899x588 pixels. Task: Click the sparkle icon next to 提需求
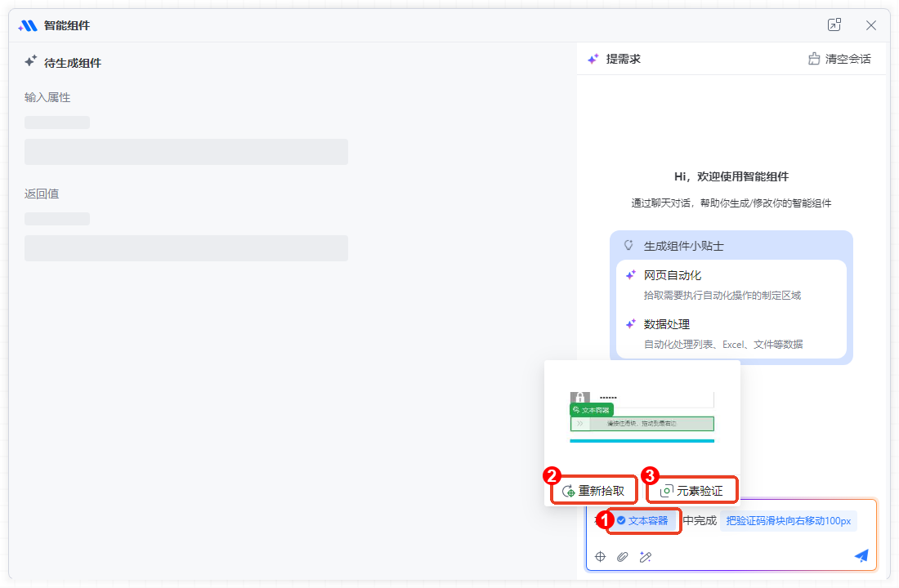(x=593, y=59)
